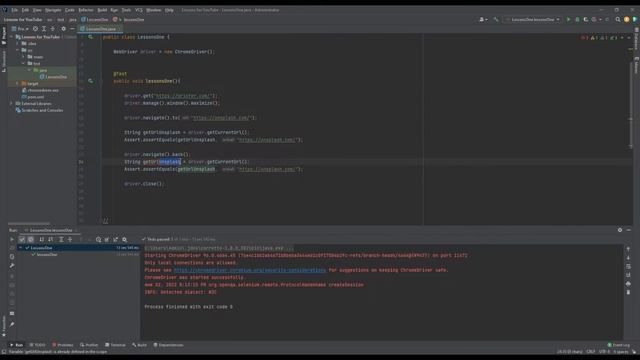Open the Window menu
Image resolution: width=640 pixels, height=360 pixels.
pos(153,10)
